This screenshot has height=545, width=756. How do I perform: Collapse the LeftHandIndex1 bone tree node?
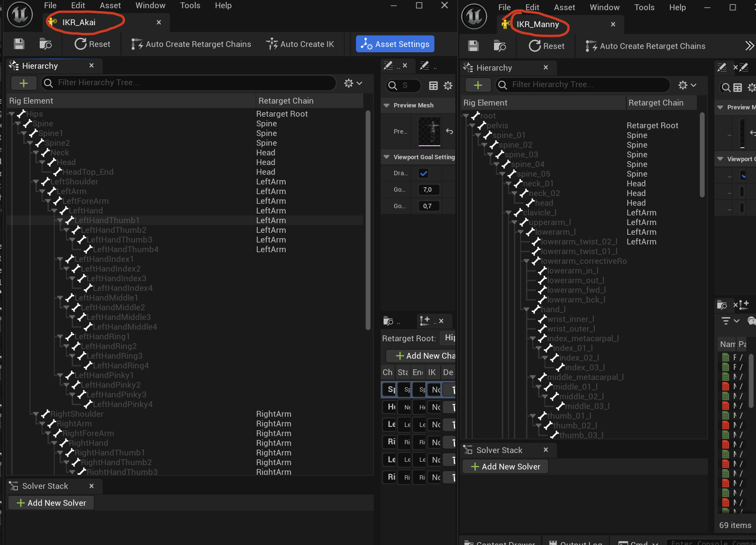coord(60,259)
